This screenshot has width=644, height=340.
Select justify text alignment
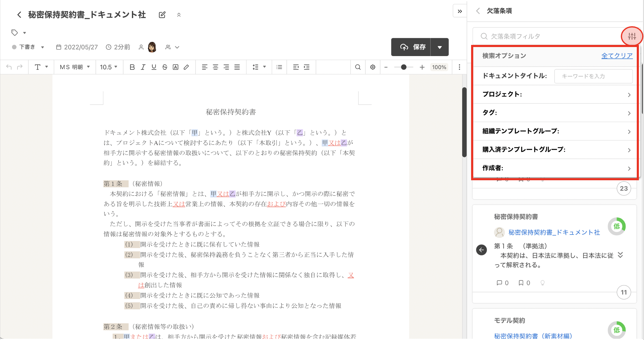[x=237, y=67]
